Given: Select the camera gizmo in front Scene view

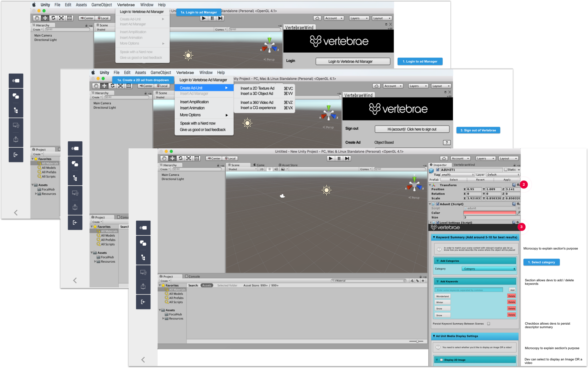Looking at the screenshot, I should tap(282, 196).
